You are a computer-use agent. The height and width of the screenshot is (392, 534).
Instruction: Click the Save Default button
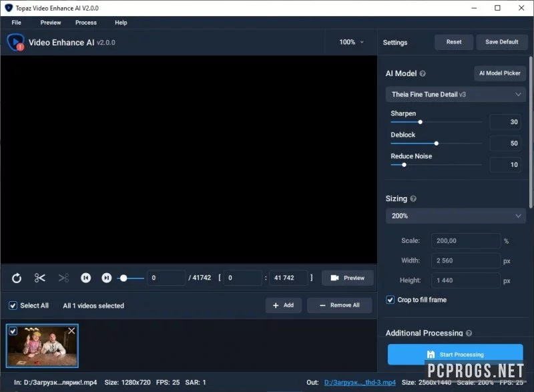[x=502, y=42]
